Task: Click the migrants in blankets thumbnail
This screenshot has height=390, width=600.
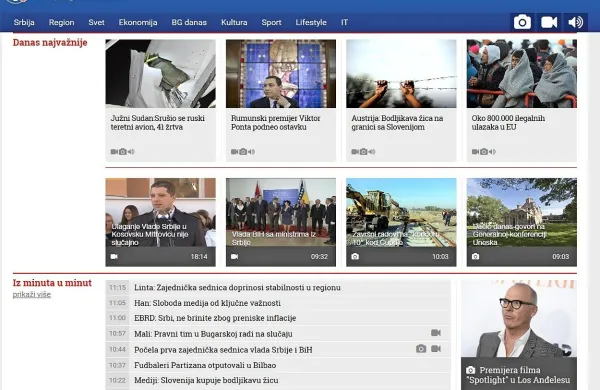Action: (522, 73)
